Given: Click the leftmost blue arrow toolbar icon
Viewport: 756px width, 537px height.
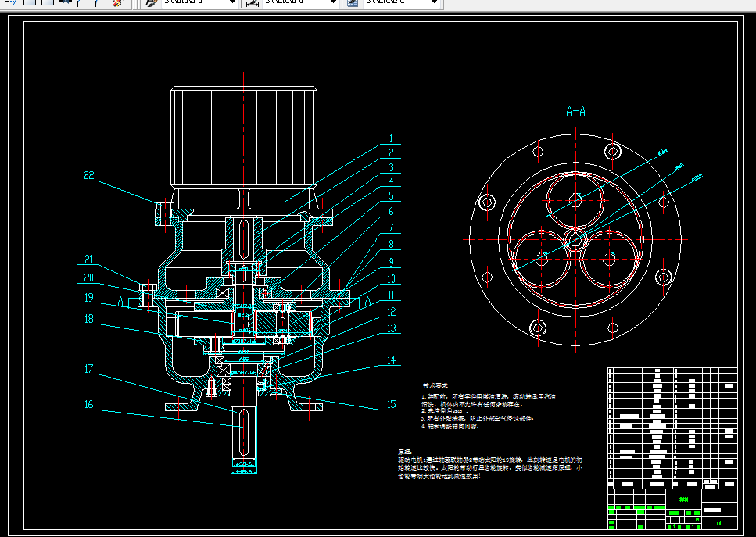Looking at the screenshot, I should 12,2.
